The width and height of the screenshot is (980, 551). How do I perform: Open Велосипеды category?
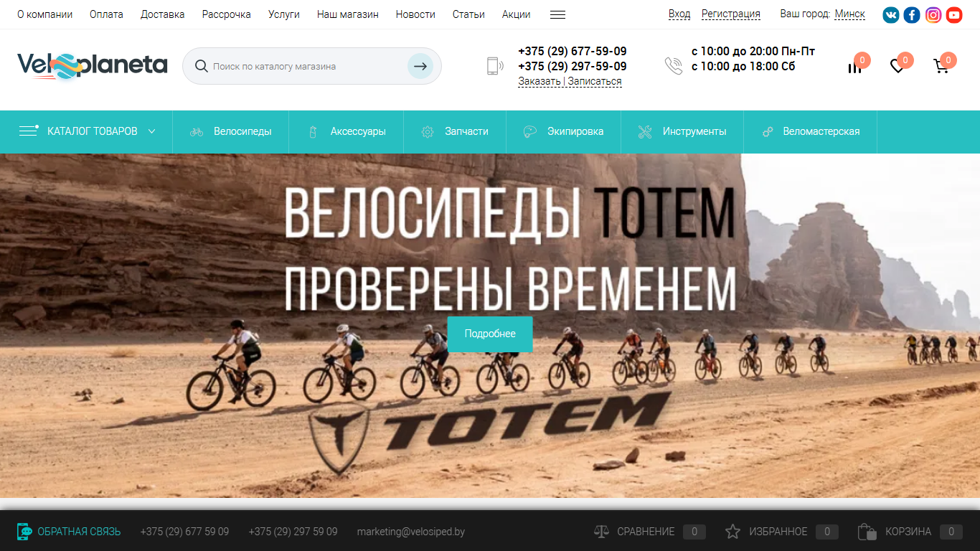pos(231,132)
